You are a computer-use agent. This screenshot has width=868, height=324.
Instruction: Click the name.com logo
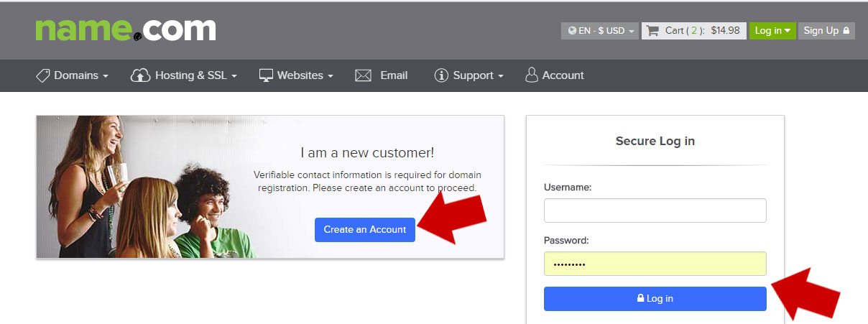click(126, 29)
